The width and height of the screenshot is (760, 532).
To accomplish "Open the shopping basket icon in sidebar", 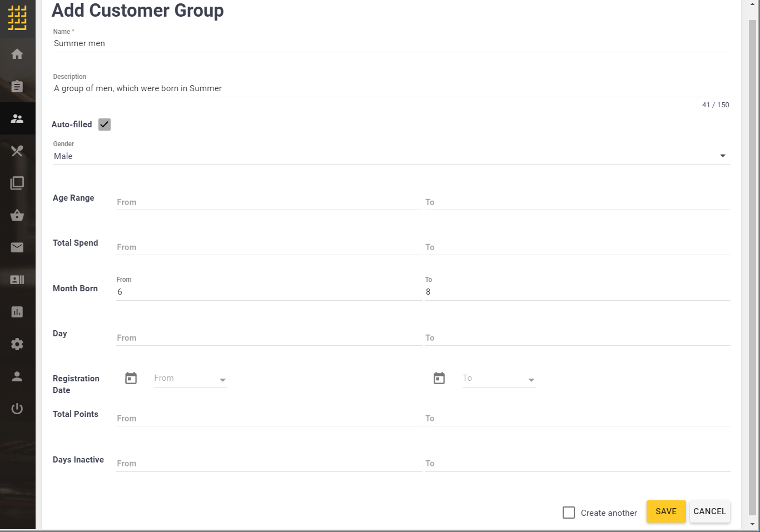I will (17, 215).
